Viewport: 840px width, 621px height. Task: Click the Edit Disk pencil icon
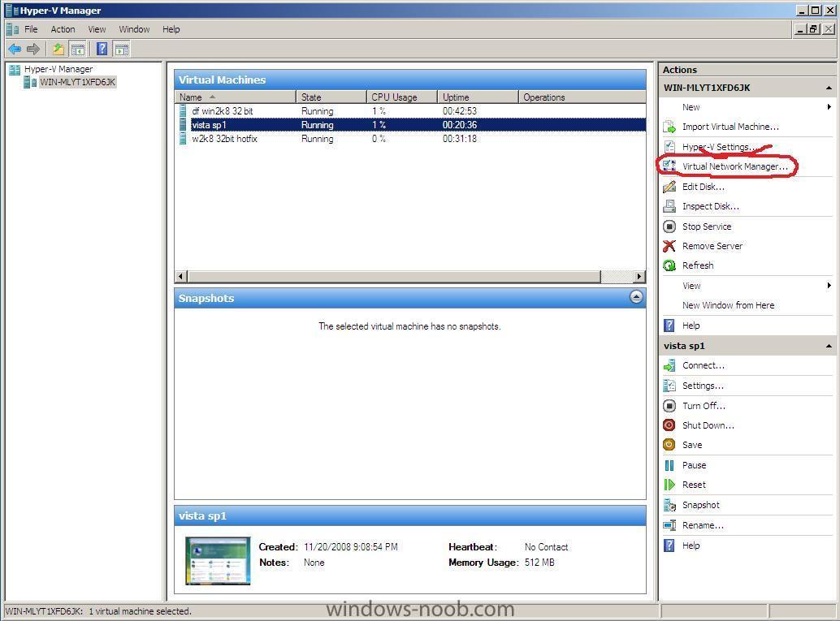(x=669, y=187)
